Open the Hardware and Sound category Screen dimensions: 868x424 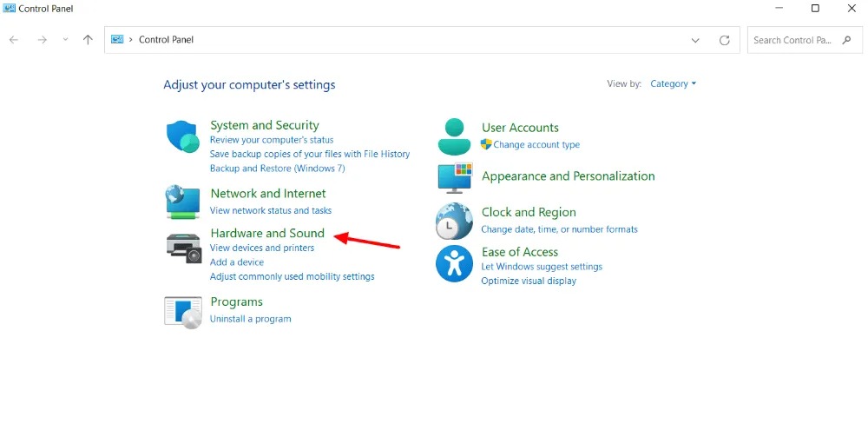pyautogui.click(x=267, y=233)
